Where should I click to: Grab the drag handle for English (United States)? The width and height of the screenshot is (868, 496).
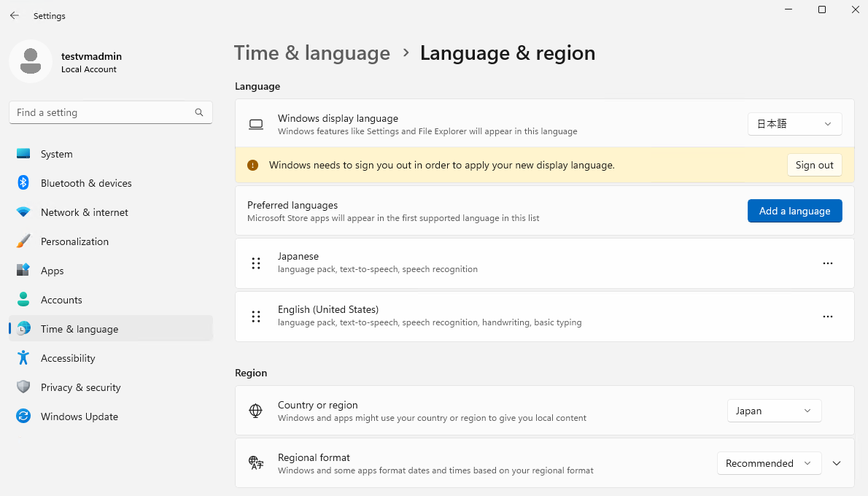tap(256, 316)
